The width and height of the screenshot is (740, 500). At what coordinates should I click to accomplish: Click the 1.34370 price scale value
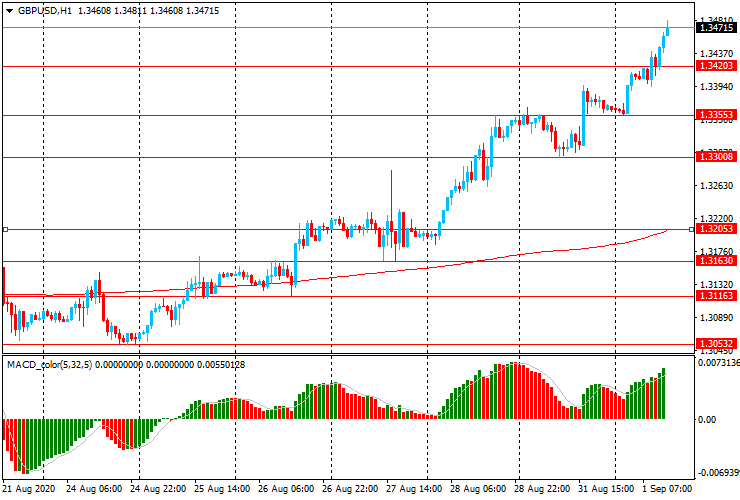click(x=717, y=53)
